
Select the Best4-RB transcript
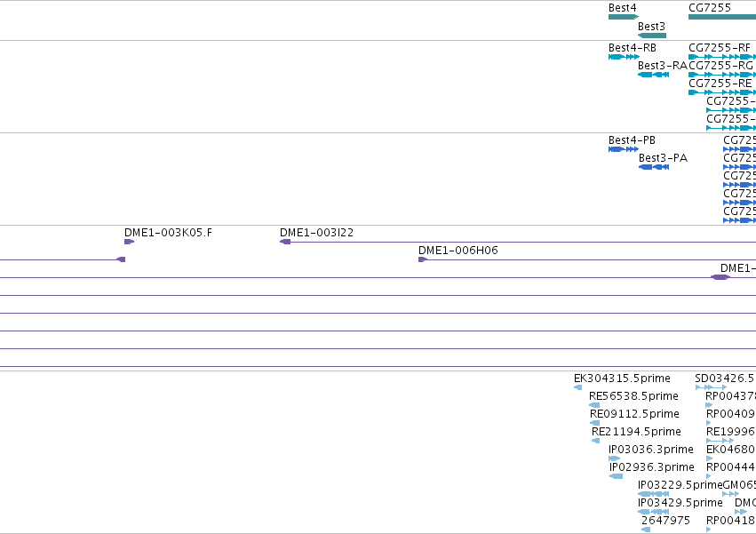[624, 57]
